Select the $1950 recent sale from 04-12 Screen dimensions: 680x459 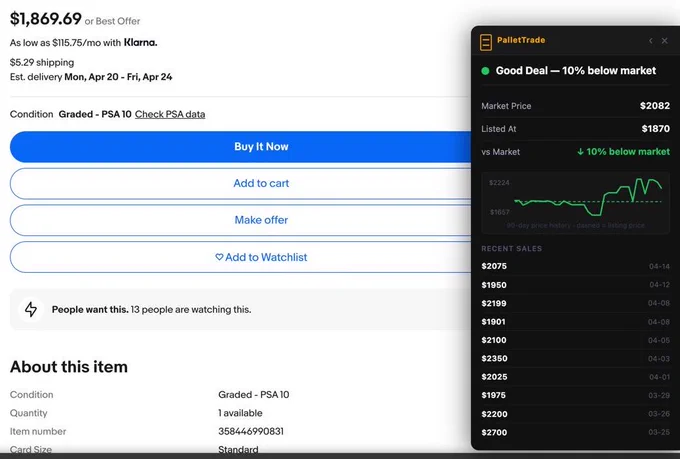[575, 285]
